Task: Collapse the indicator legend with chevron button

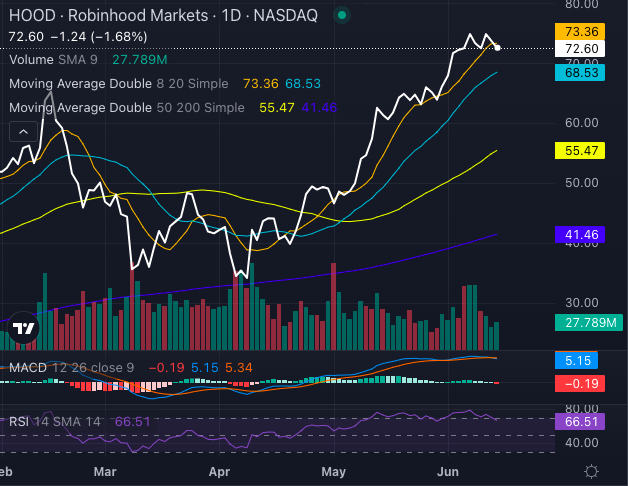Action: pyautogui.click(x=23, y=131)
